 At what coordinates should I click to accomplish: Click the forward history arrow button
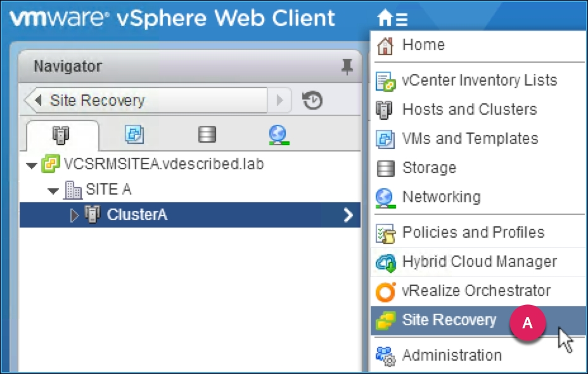[279, 100]
